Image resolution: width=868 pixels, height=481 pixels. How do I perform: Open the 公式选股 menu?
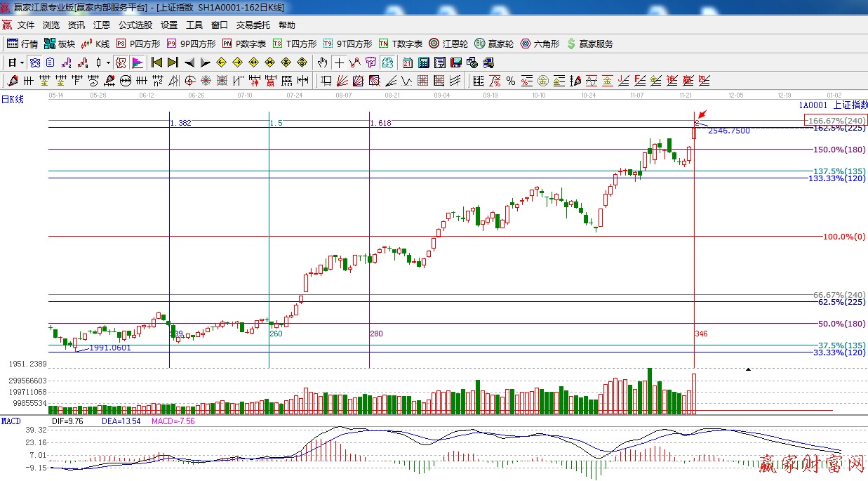coord(135,25)
